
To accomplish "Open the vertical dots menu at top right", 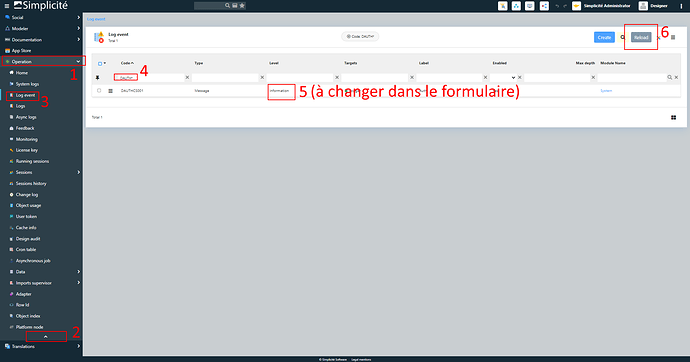I will point(681,6).
